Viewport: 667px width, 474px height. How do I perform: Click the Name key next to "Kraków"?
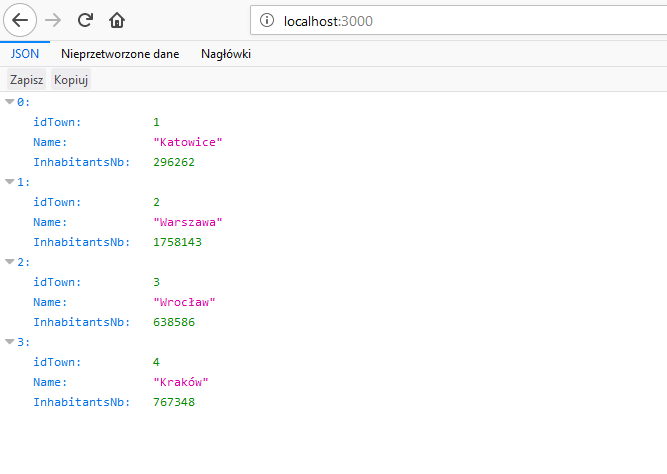point(50,382)
